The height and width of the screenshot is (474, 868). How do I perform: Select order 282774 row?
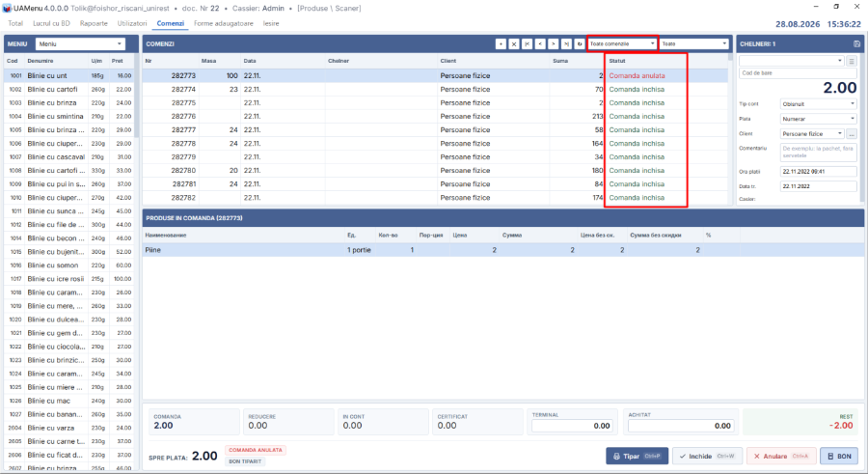pyautogui.click(x=435, y=89)
